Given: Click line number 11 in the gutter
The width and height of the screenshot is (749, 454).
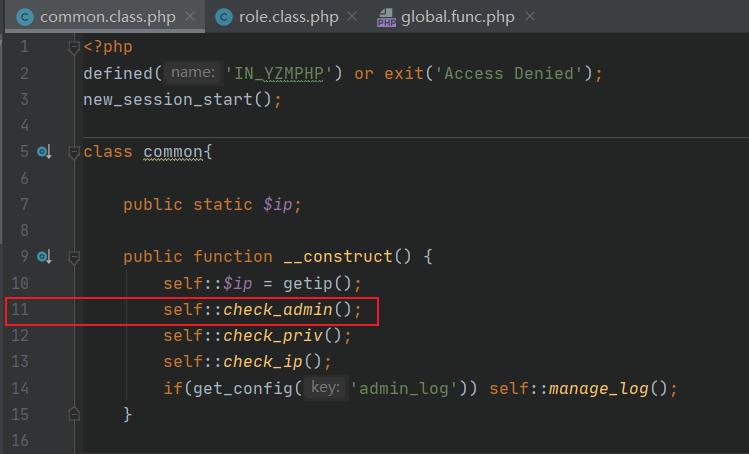Looking at the screenshot, I should pos(20,309).
